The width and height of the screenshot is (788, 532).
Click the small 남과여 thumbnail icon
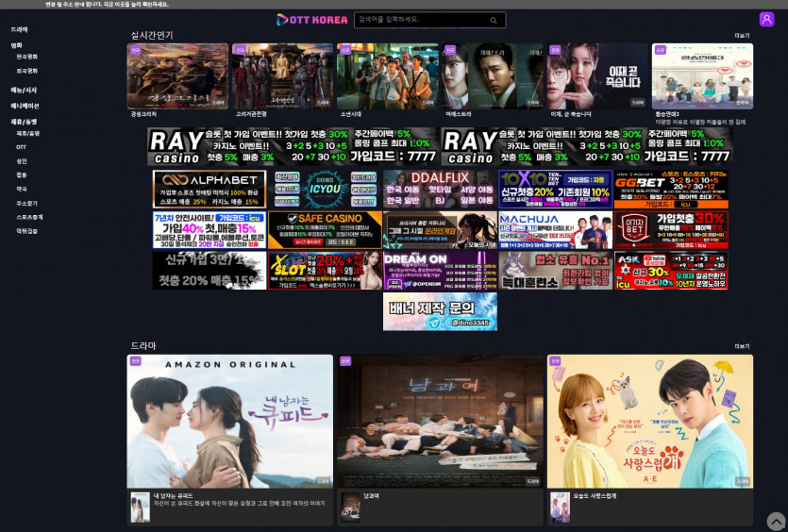coord(350,507)
